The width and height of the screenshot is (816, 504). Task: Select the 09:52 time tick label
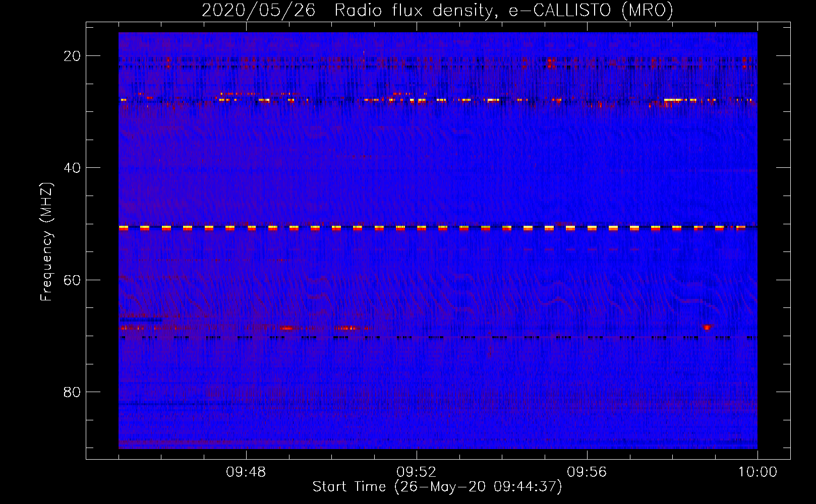[417, 472]
